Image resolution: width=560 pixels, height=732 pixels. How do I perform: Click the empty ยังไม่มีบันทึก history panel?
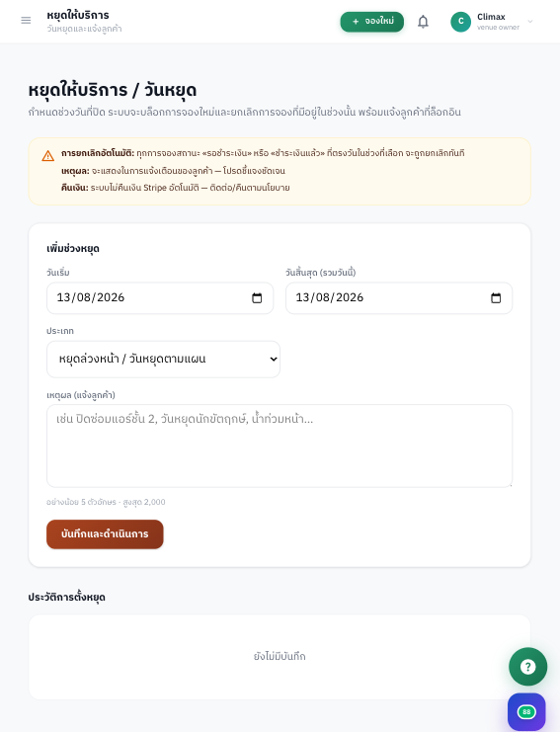(x=280, y=656)
